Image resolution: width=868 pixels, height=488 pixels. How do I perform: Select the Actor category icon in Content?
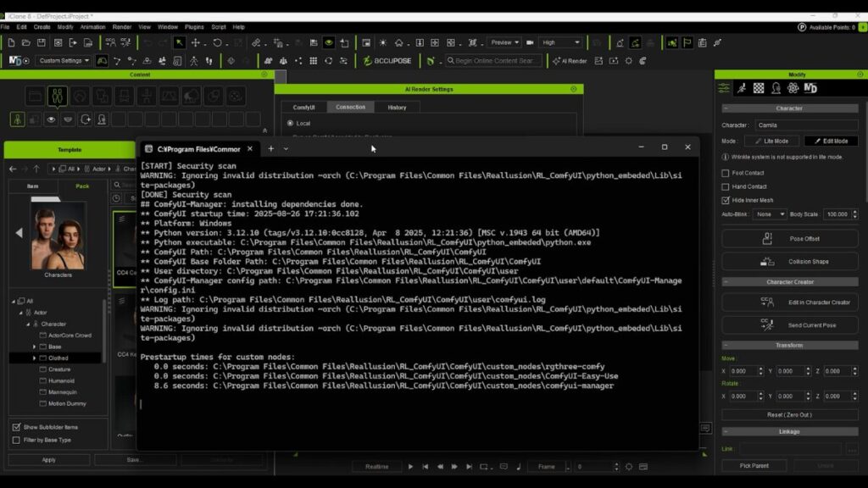[x=57, y=97]
